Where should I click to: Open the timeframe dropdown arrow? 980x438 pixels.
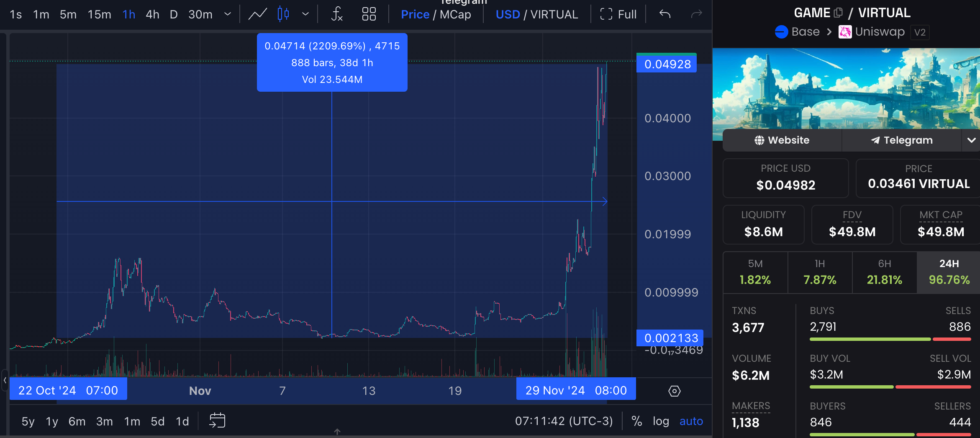coord(228,14)
